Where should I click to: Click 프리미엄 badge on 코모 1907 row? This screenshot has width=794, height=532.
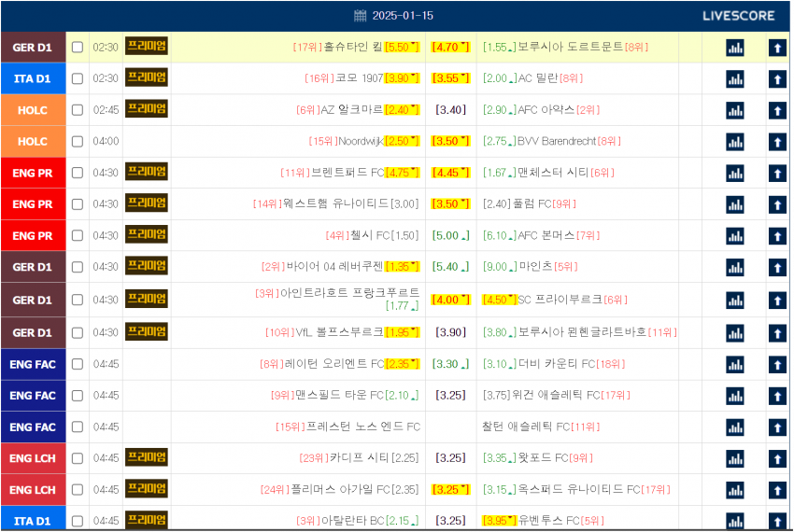click(x=147, y=77)
